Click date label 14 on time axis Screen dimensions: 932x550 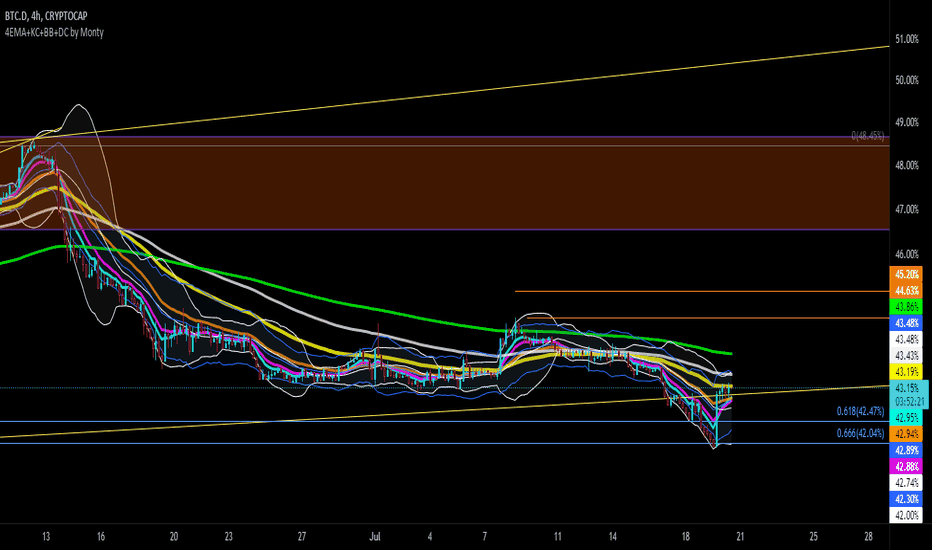[612, 536]
